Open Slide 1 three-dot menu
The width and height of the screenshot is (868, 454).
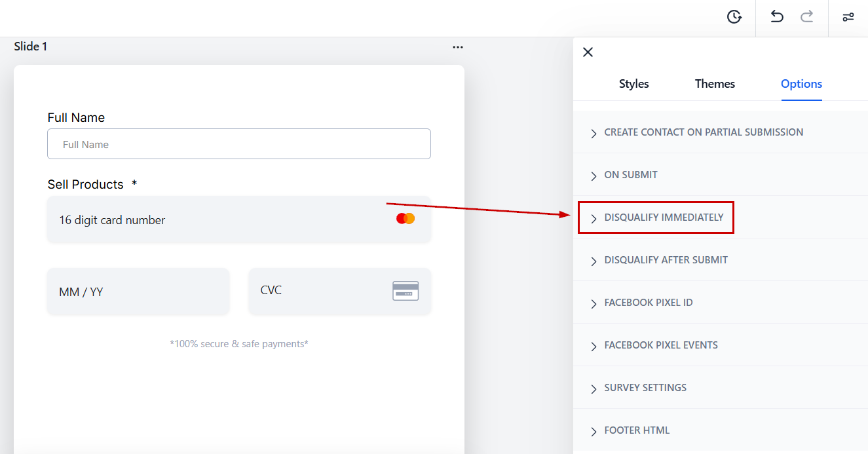458,47
